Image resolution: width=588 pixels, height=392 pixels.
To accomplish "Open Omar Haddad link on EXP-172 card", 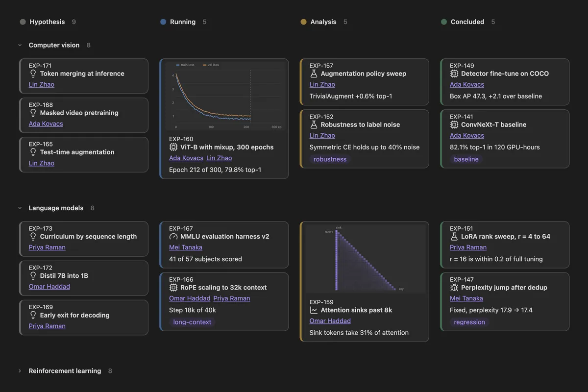I will click(49, 286).
